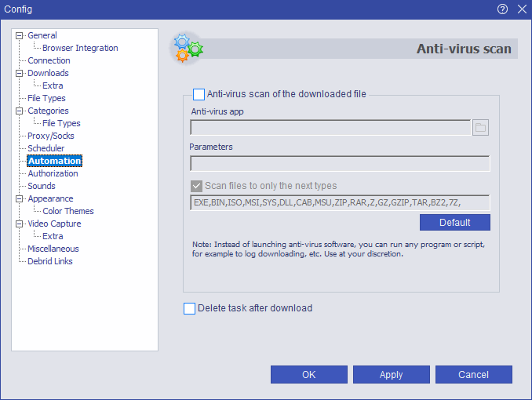Collapse the Video Capture tree node

20,224
